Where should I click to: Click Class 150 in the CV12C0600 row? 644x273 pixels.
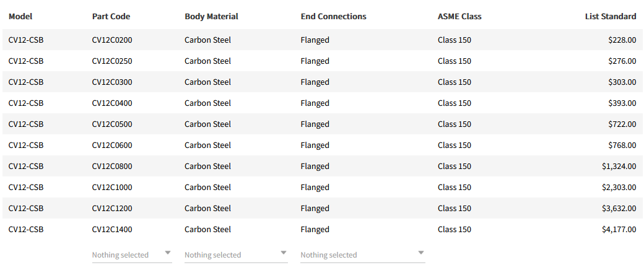(x=454, y=145)
